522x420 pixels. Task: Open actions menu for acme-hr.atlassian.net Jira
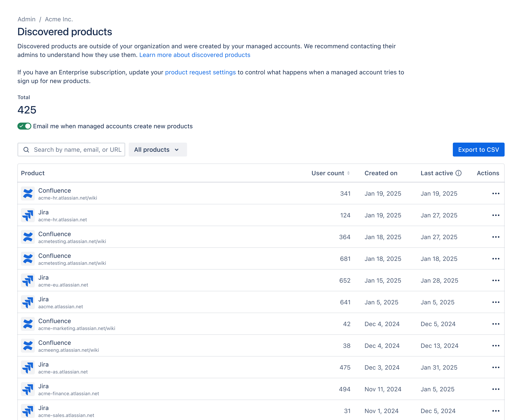[496, 215]
